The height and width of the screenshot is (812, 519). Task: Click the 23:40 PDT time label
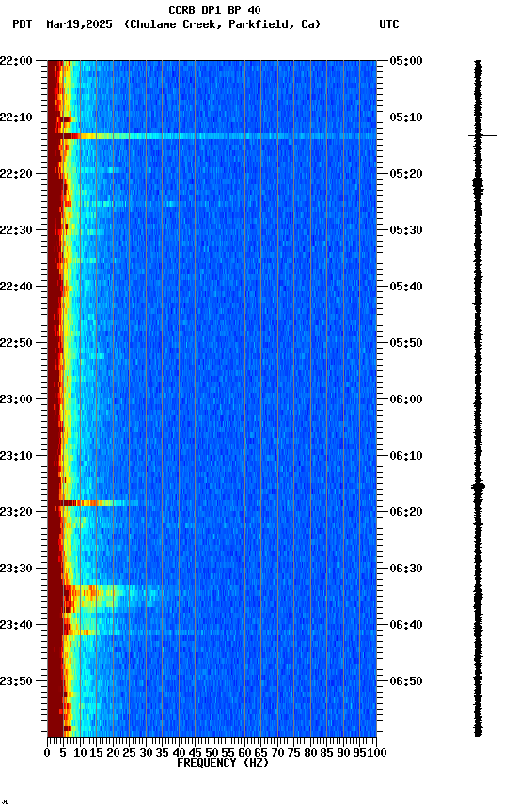click(x=16, y=625)
